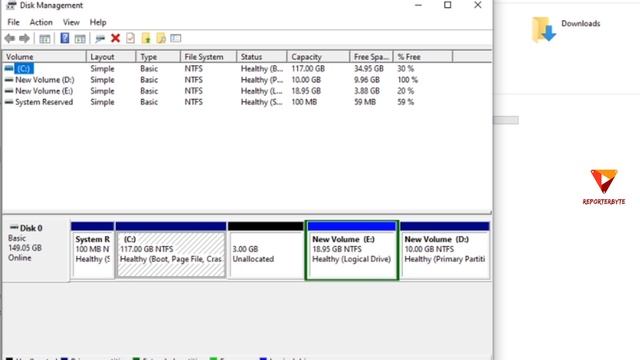The height and width of the screenshot is (360, 640).
Task: Select the (C:) 117.00 GB partition block
Action: pyautogui.click(x=171, y=251)
